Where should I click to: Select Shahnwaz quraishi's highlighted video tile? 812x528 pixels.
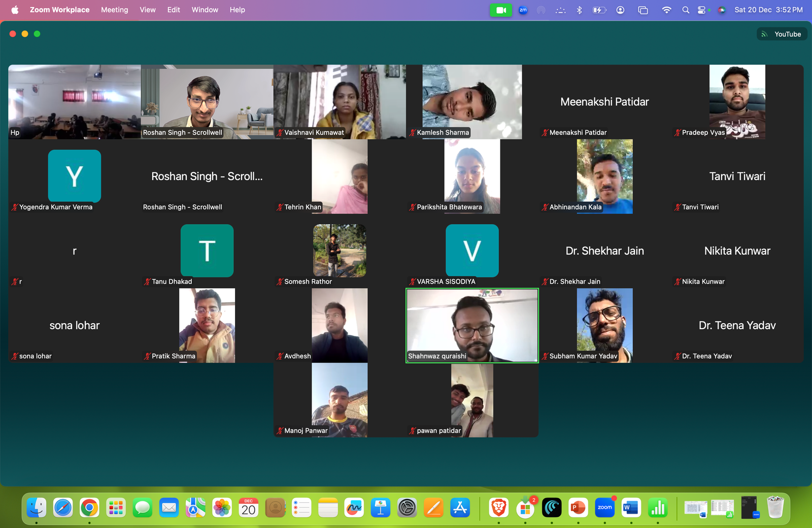tap(472, 325)
